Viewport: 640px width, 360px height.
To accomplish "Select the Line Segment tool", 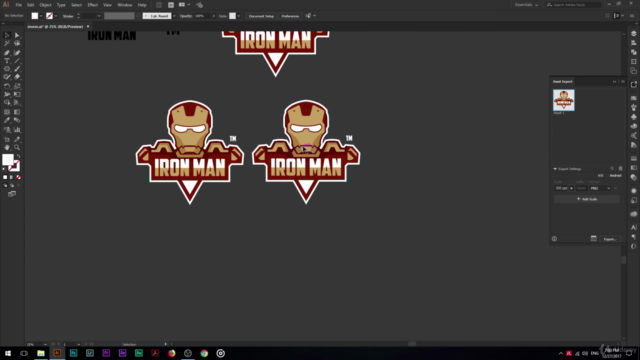I will pyautogui.click(x=17, y=61).
